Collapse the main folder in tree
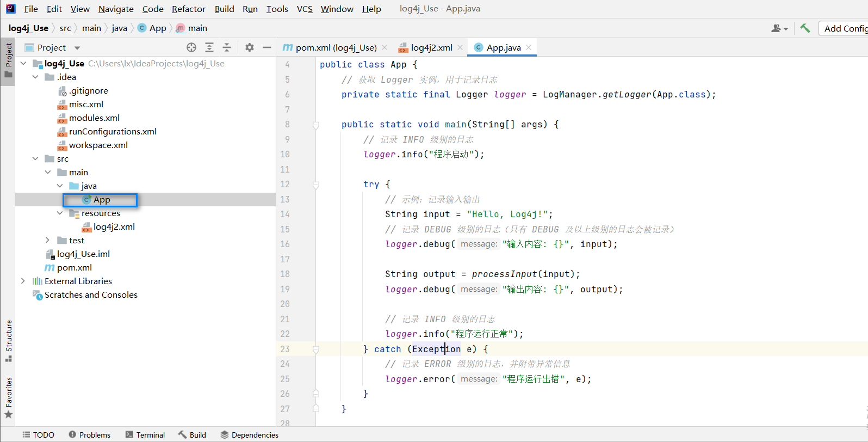Image resolution: width=868 pixels, height=442 pixels. click(x=48, y=173)
